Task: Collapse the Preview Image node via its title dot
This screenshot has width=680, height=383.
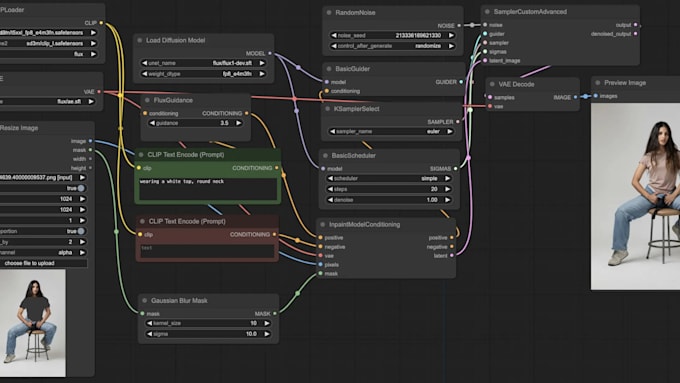Action: click(x=598, y=83)
